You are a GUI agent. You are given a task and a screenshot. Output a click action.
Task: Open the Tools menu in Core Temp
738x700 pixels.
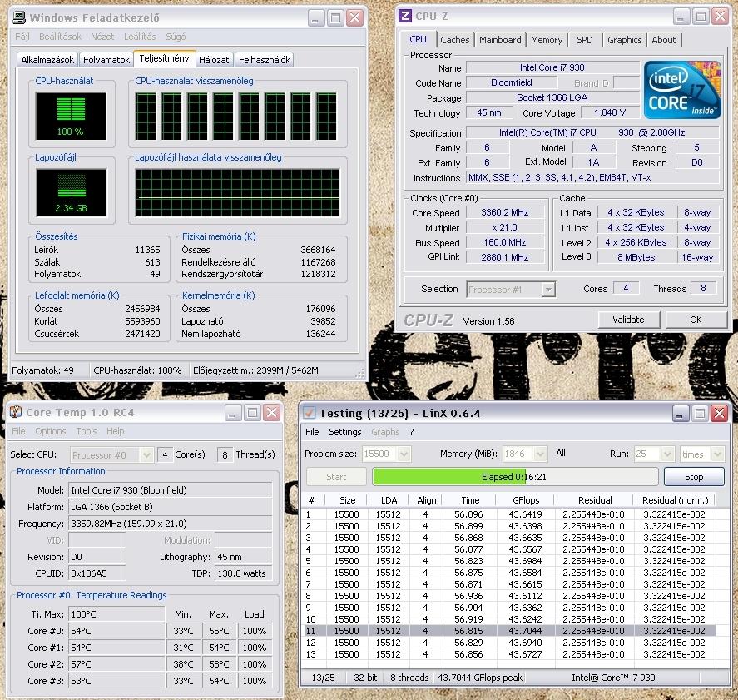click(87, 431)
